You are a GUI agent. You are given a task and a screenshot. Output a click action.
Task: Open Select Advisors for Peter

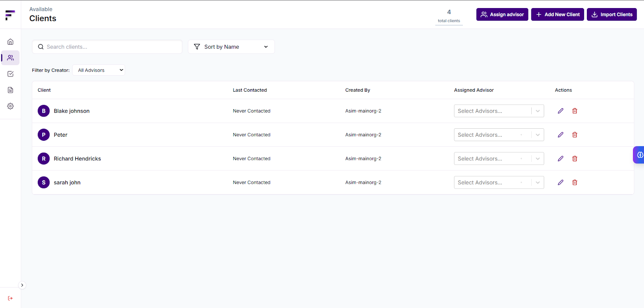point(499,135)
